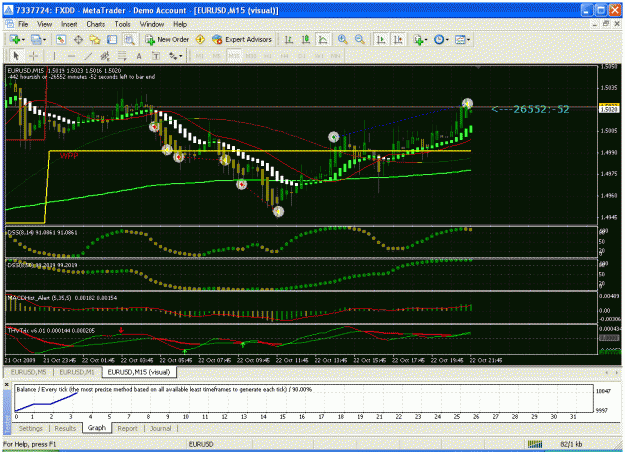The height and width of the screenshot is (452, 625).
Task: Open the Window menu
Action: coord(152,24)
